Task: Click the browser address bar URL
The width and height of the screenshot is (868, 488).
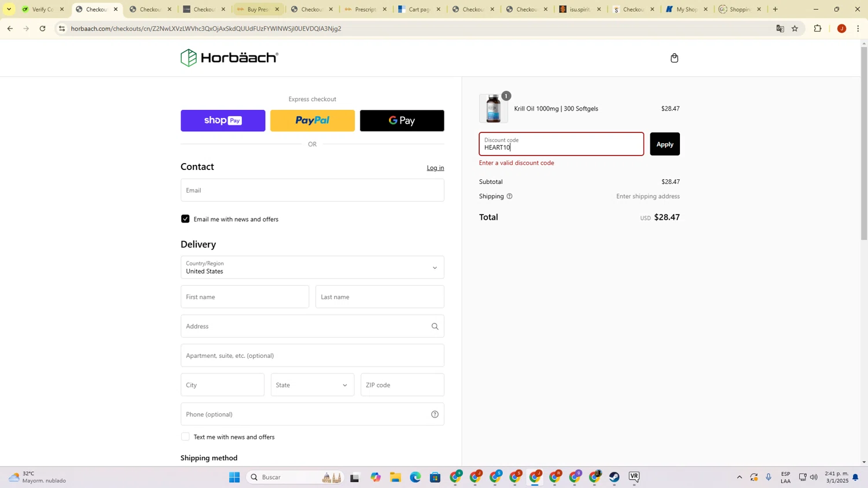Action: (x=206, y=28)
